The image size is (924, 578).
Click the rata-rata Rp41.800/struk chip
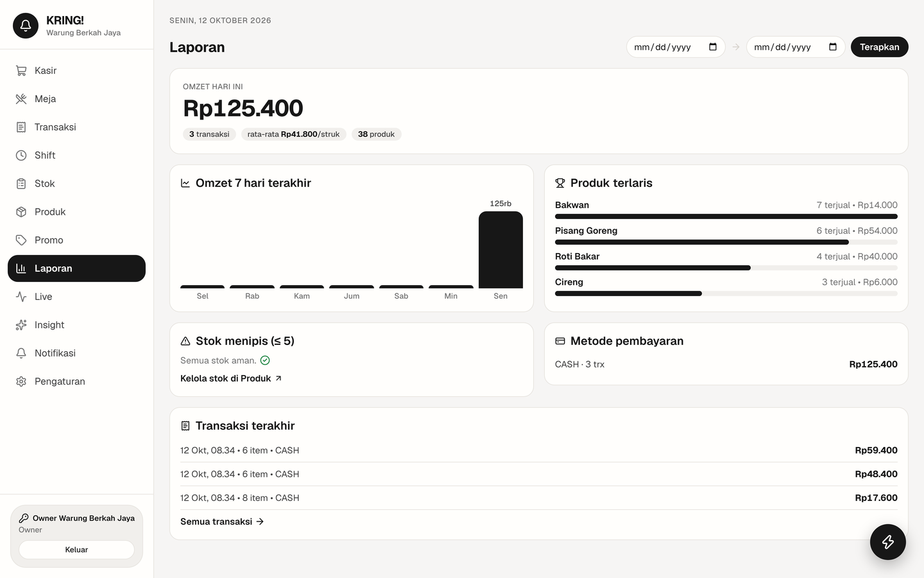click(x=294, y=134)
